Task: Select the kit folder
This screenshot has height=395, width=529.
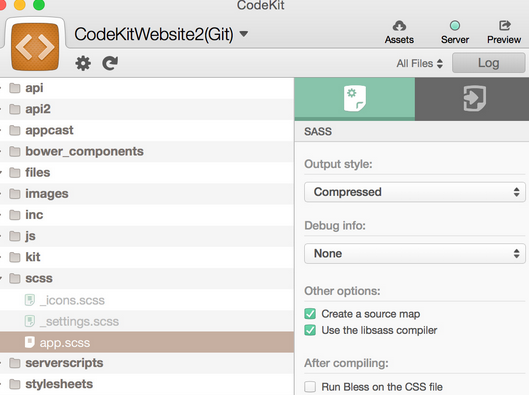Action: point(147,257)
